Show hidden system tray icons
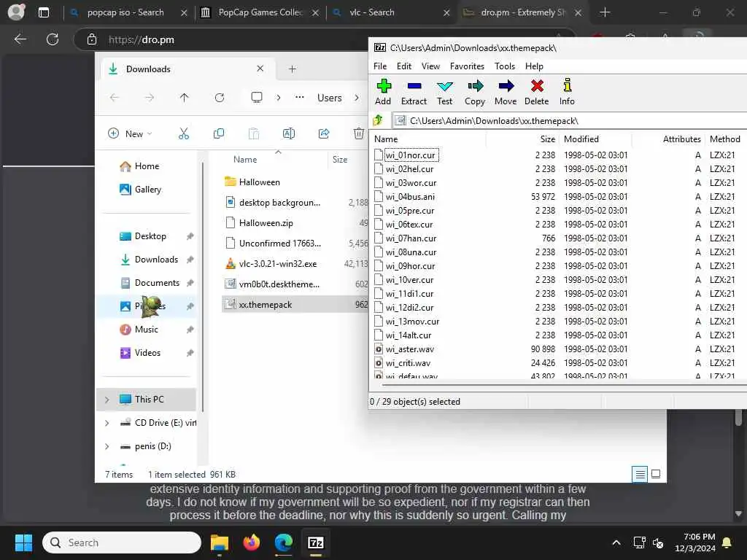 pos(616,542)
